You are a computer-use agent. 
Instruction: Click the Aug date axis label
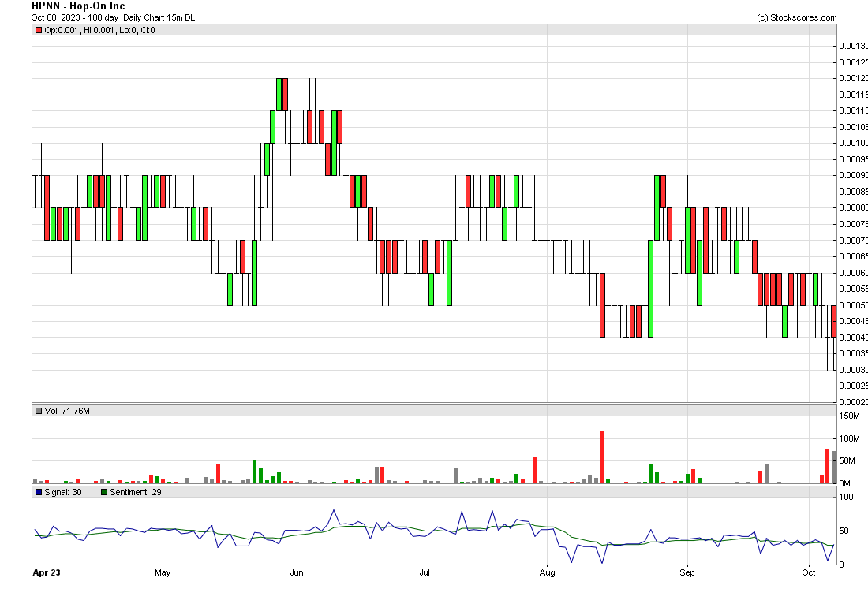coord(548,572)
